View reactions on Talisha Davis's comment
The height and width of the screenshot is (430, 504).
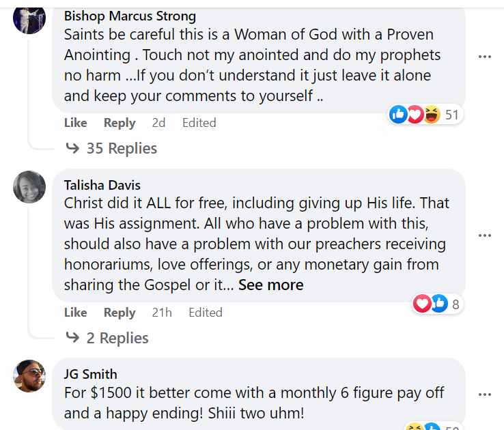pyautogui.click(x=436, y=304)
